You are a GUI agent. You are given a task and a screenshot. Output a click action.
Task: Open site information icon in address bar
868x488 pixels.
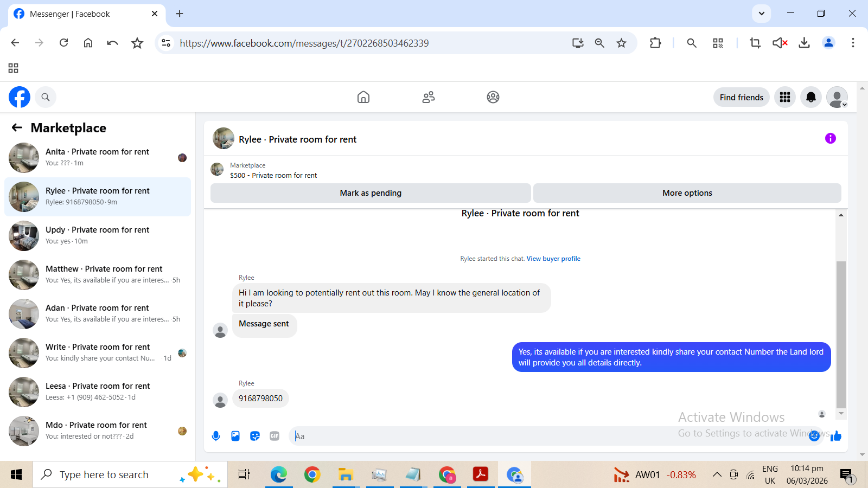point(166,43)
